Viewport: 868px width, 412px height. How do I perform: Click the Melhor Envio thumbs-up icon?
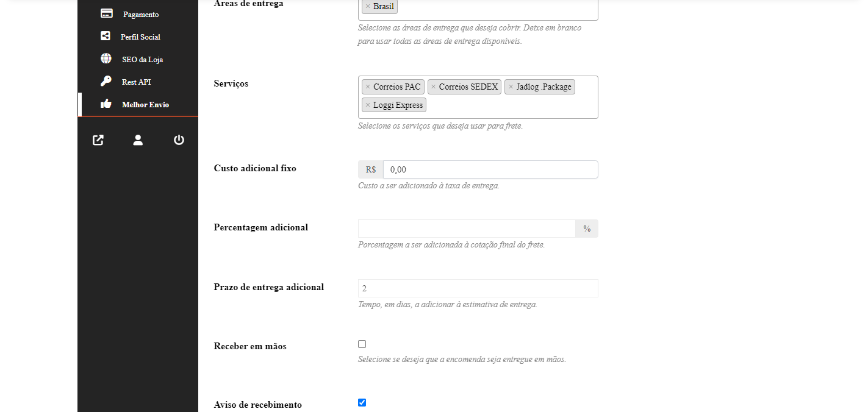coord(106,104)
